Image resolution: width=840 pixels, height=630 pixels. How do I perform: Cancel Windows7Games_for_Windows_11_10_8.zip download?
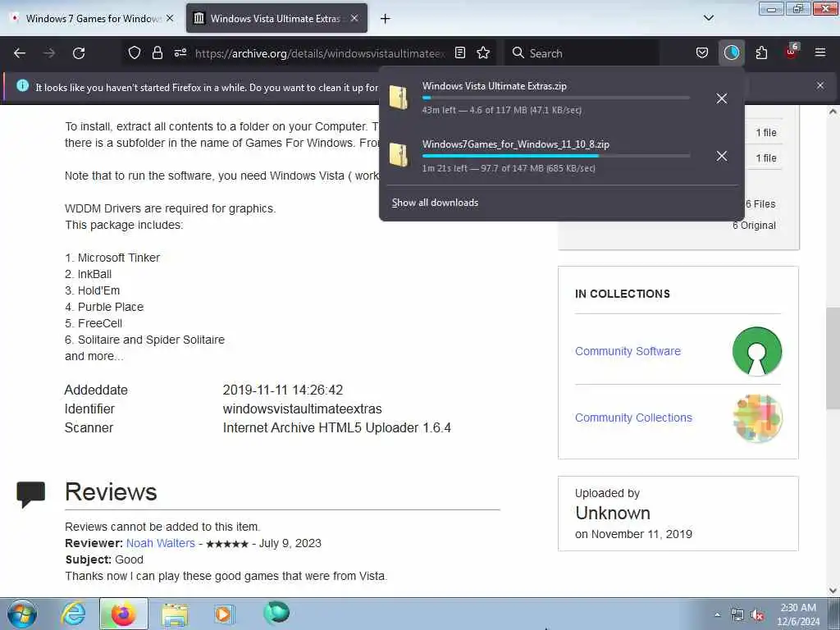pos(722,156)
